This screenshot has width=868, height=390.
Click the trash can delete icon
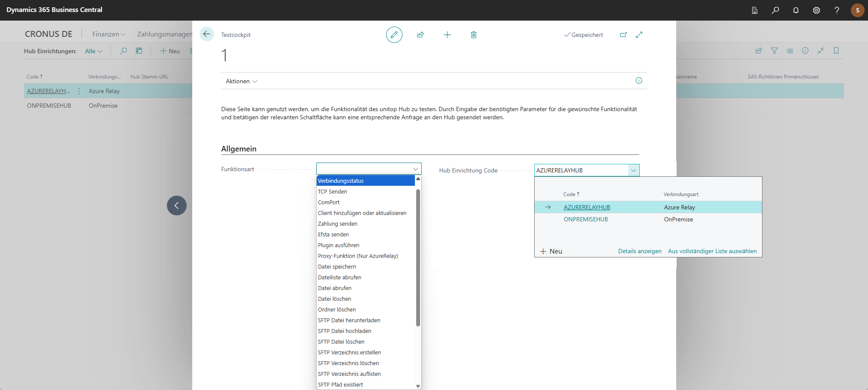(x=474, y=35)
